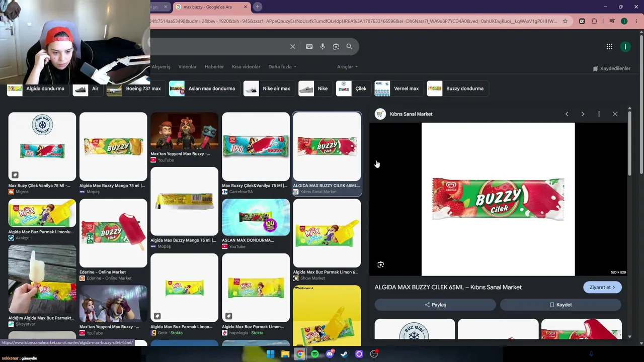
Task: Open the CarrefourSA Max Buzzy Çilek&Vanilya result
Action: [256, 153]
